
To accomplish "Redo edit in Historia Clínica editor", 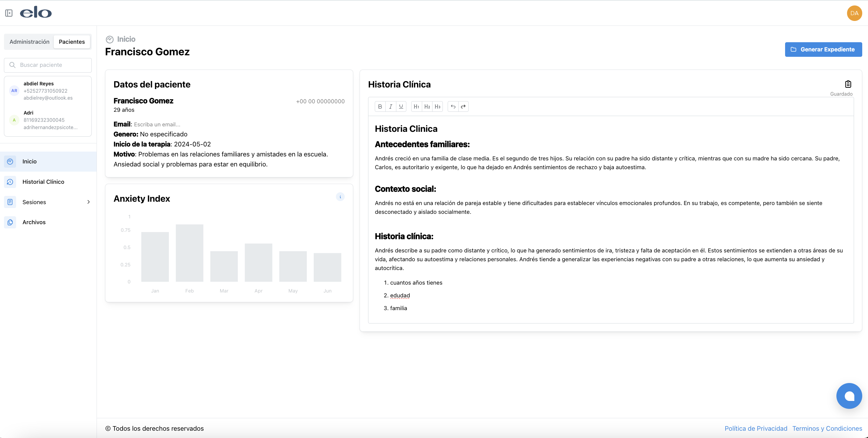I will (x=463, y=107).
